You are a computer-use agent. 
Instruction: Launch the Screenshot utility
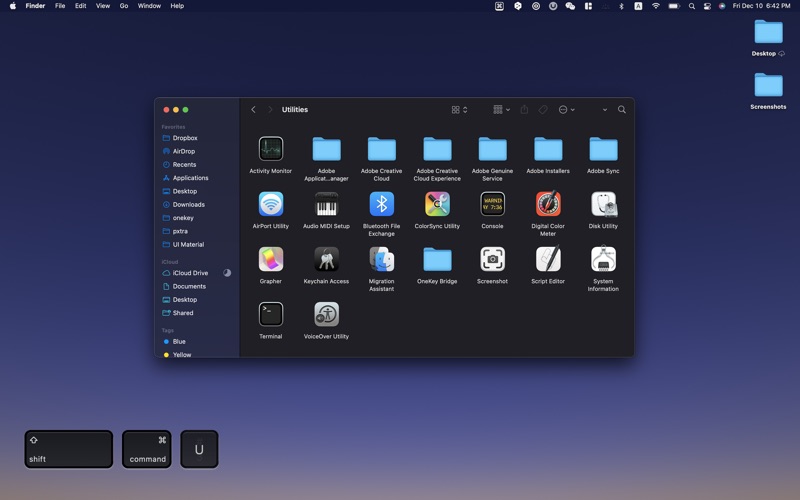pos(492,259)
